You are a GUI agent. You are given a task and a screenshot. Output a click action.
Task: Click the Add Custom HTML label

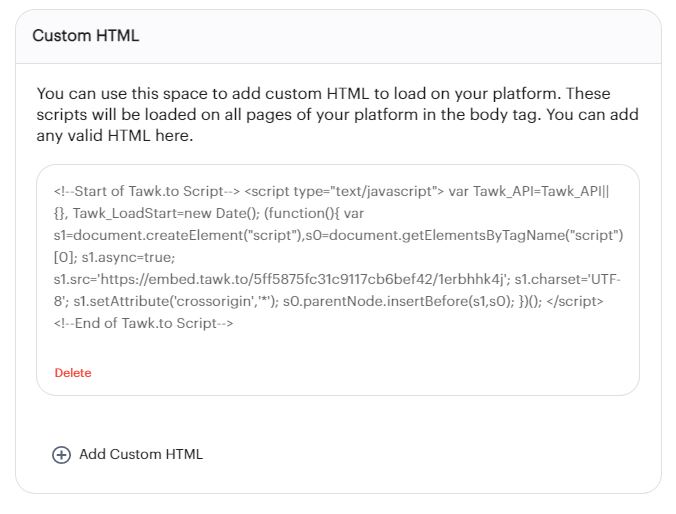coord(140,454)
